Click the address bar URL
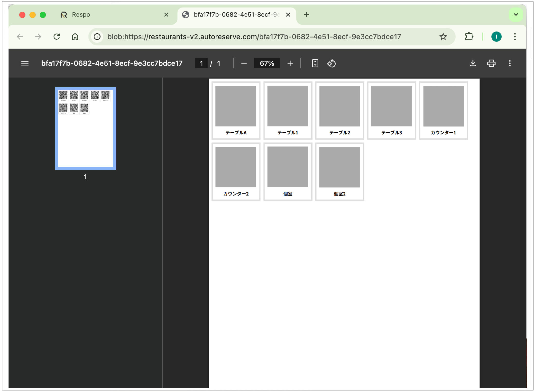The height and width of the screenshot is (392, 535). pos(254,37)
